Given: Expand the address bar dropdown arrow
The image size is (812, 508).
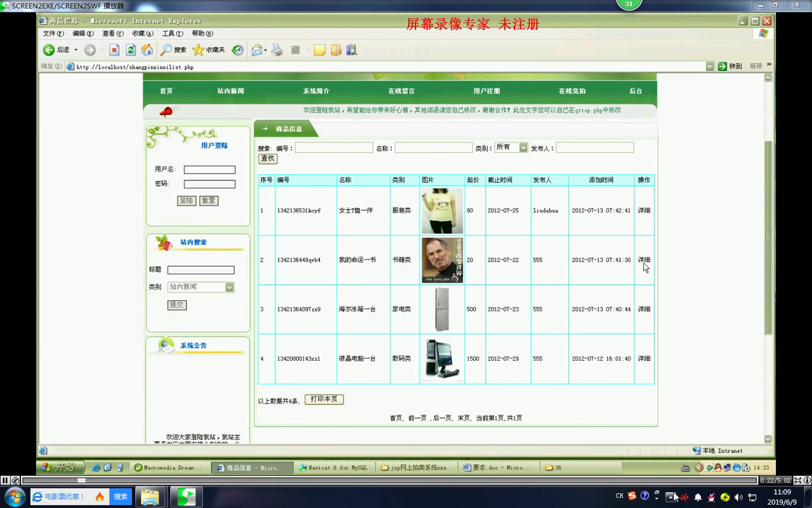Looking at the screenshot, I should pos(710,66).
